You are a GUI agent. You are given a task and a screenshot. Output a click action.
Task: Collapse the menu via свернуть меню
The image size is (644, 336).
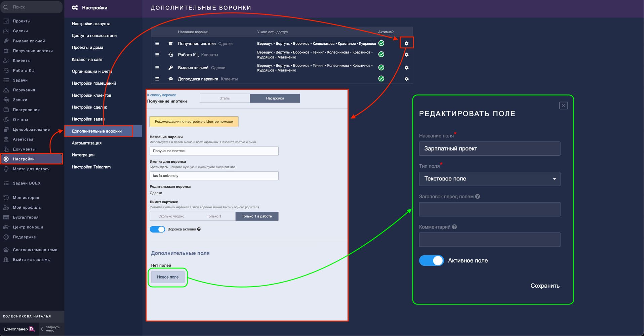pyautogui.click(x=50, y=329)
